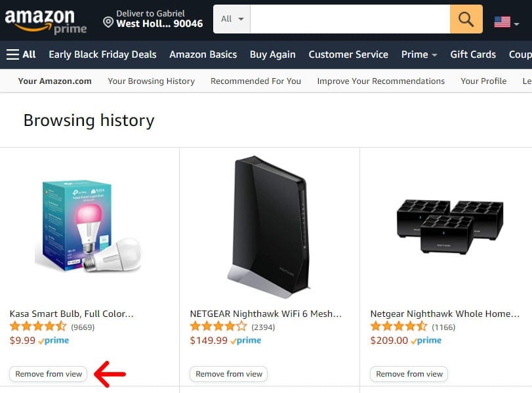Switch to the Your Browsing History tab

click(x=151, y=81)
